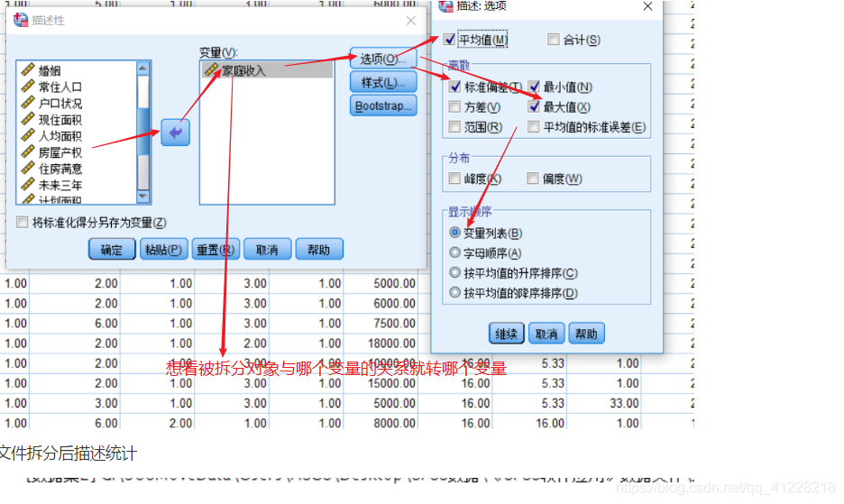The height and width of the screenshot is (504, 844).
Task: Select 住房满意 variable ruler icon
Action: point(27,168)
